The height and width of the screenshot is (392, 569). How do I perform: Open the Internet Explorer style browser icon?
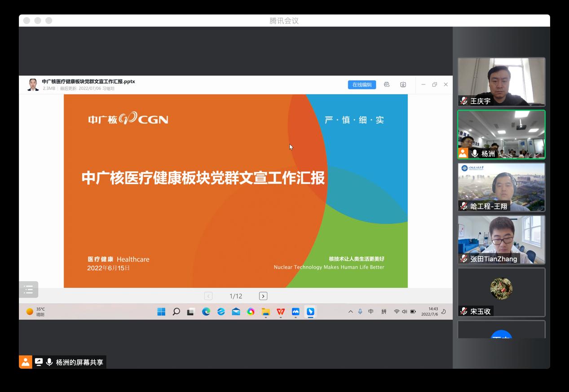[x=221, y=312]
